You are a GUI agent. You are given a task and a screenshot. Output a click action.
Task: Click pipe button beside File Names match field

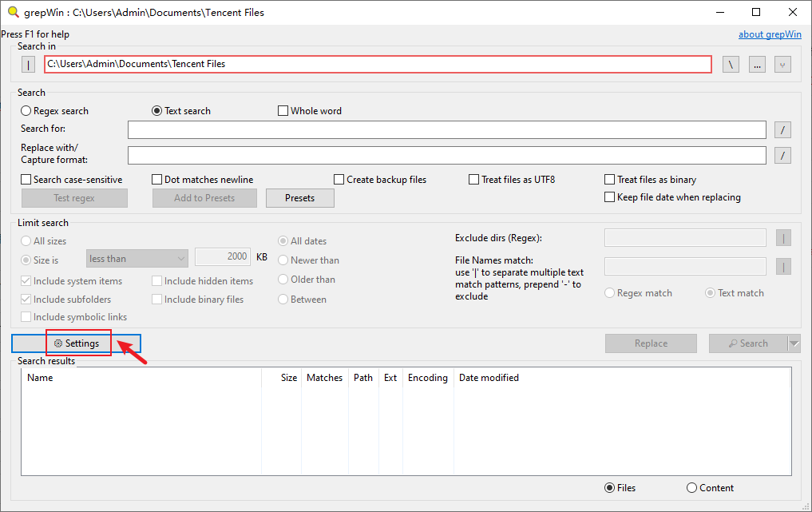(783, 266)
